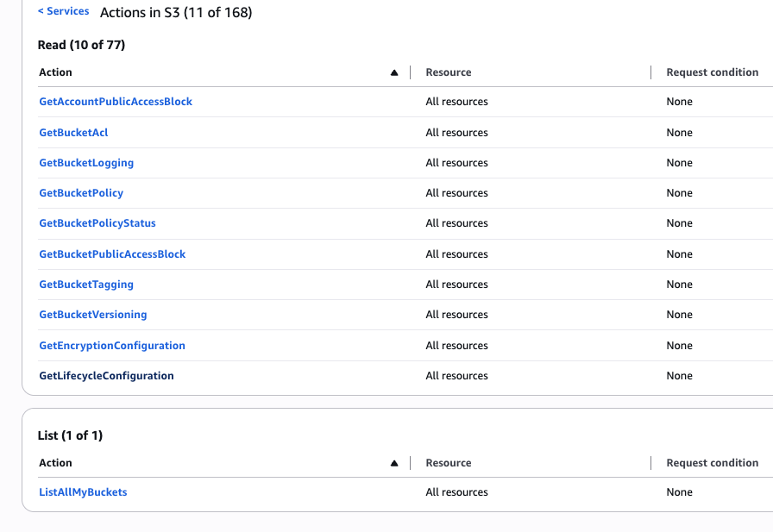Viewport: 773px width, 532px height.
Task: Click the GetBucketTagging action link
Action: point(86,285)
